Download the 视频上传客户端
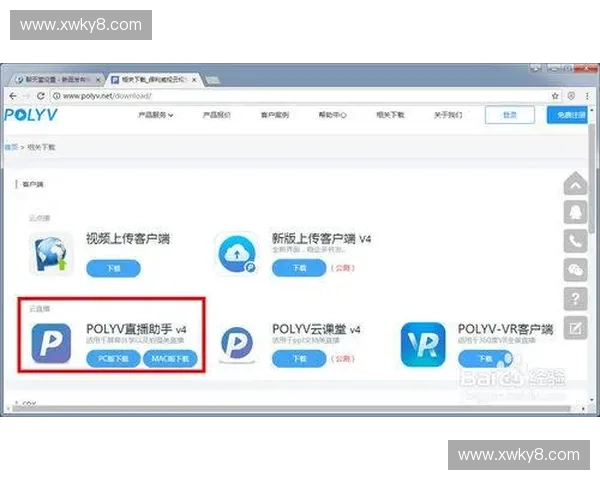Image resolution: width=600 pixels, height=480 pixels. click(x=113, y=268)
